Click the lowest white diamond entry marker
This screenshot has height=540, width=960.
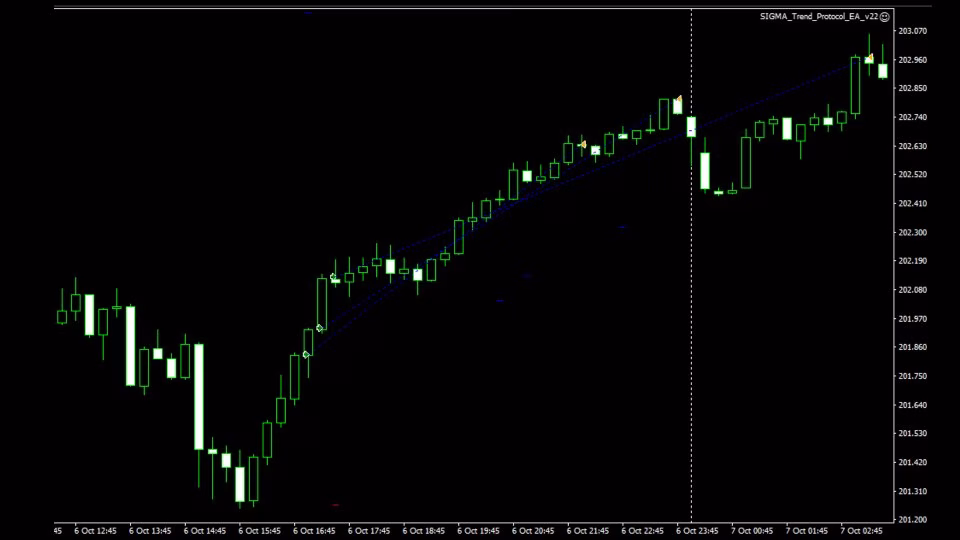coord(306,354)
